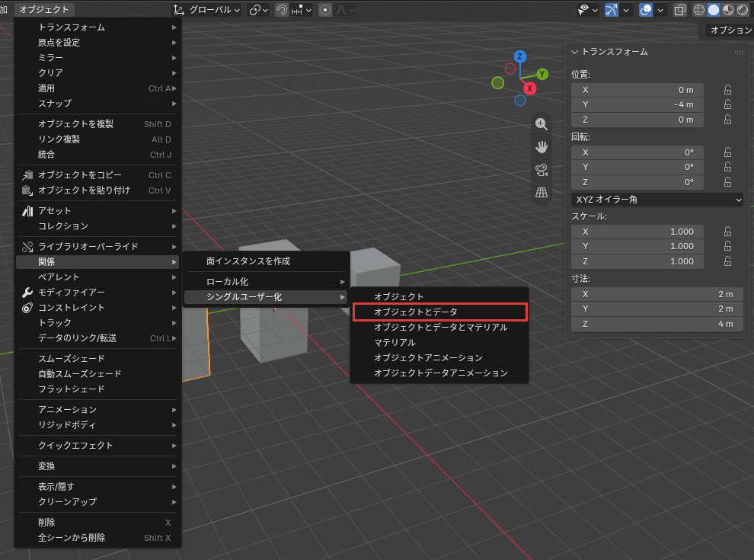
Task: Lock the 位置 X value
Action: point(728,90)
